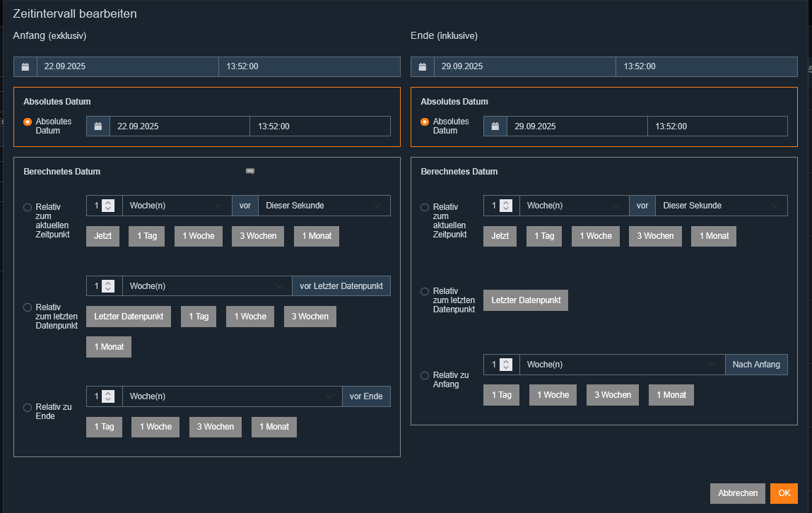This screenshot has width=812, height=513.
Task: Choose 3 Wochen preset in 'Relativ zu Ende' row
Action: (x=216, y=427)
